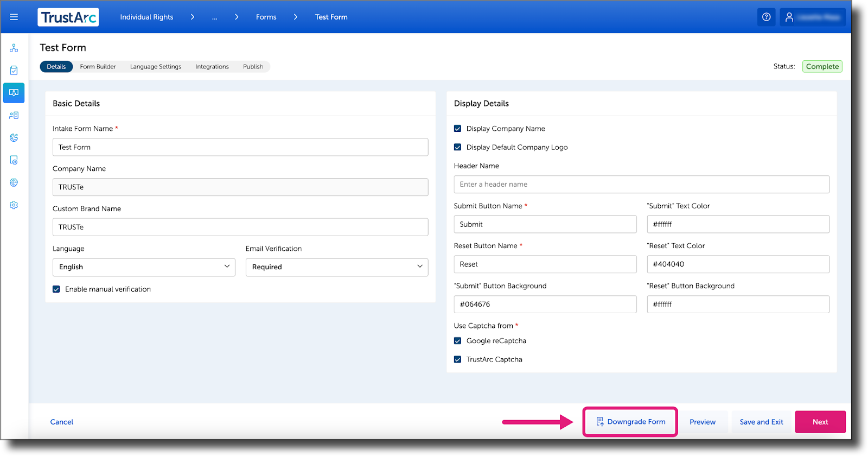Image resolution: width=868 pixels, height=456 pixels.
Task: Toggle Display Company Name checkbox
Action: pos(457,129)
